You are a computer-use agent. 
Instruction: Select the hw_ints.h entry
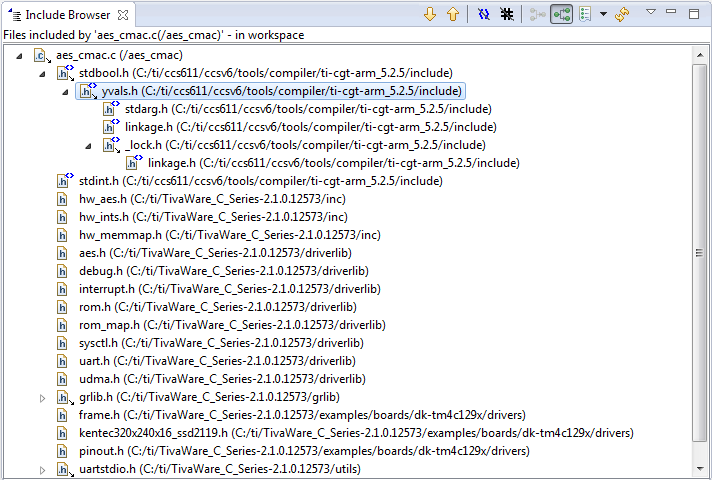click(213, 217)
